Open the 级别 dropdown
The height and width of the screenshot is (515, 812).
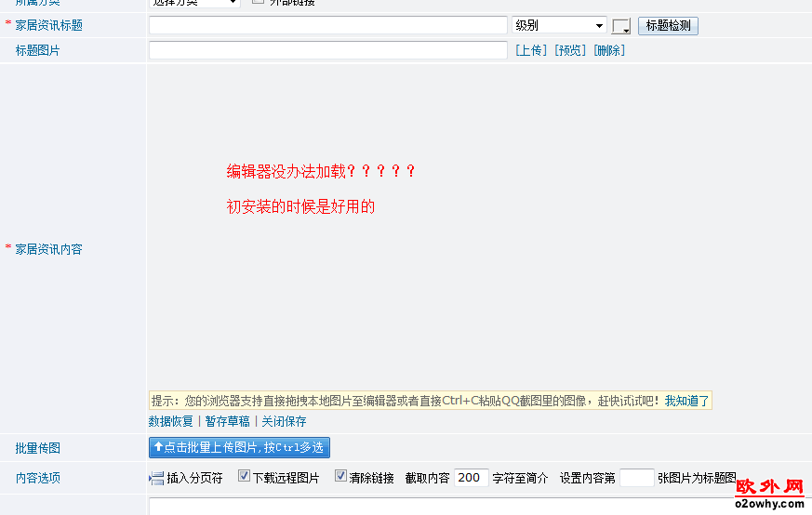tap(559, 26)
